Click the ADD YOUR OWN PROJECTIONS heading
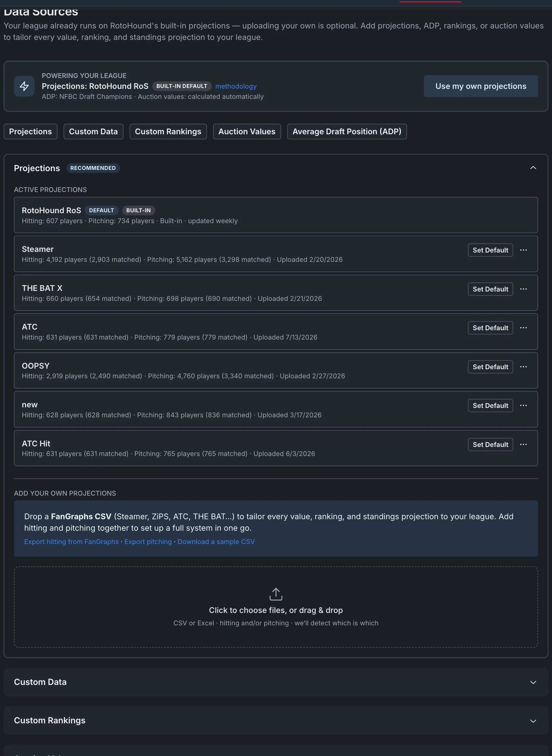 65,493
